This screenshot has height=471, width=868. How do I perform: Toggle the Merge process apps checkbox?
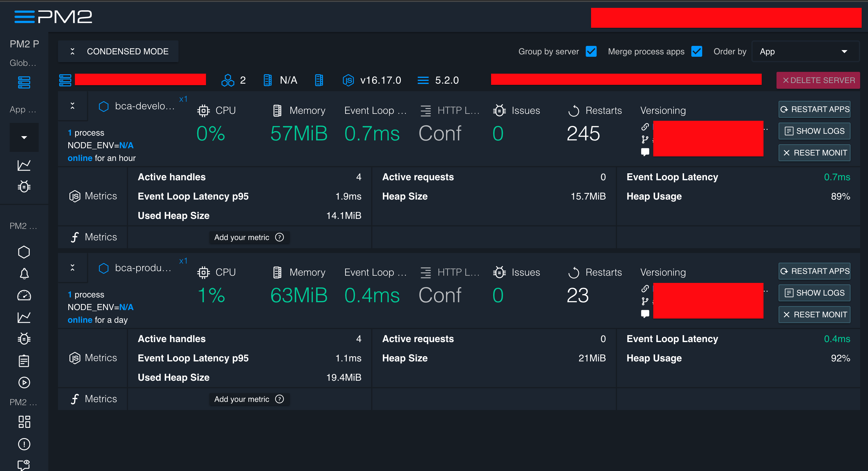tap(696, 52)
